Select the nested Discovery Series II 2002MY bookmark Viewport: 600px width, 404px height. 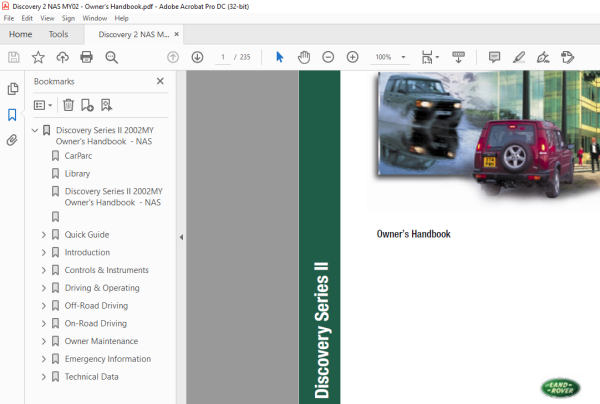click(113, 197)
